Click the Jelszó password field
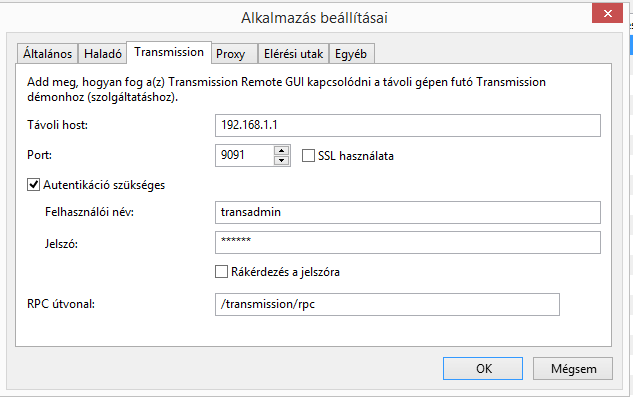The height and width of the screenshot is (397, 633). pos(408,242)
